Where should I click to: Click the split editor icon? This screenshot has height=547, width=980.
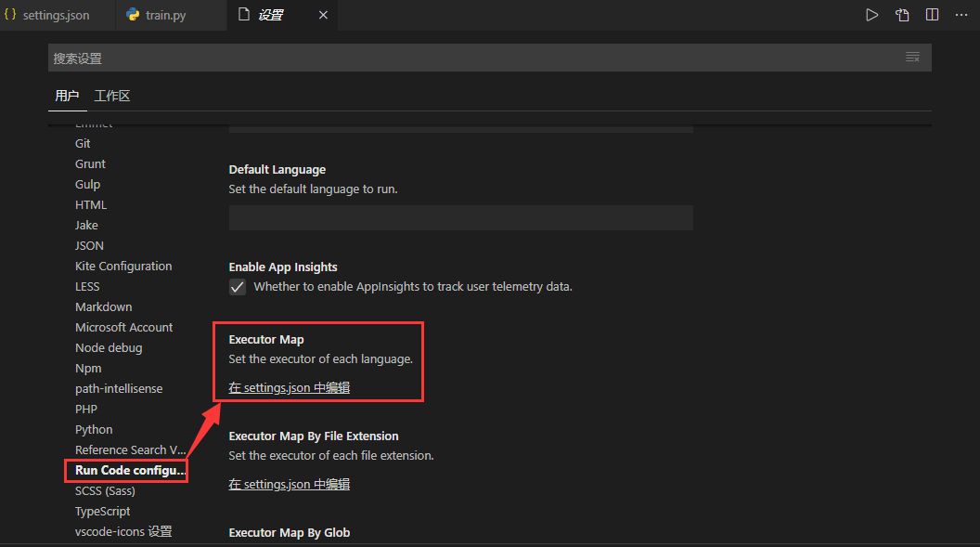932,15
